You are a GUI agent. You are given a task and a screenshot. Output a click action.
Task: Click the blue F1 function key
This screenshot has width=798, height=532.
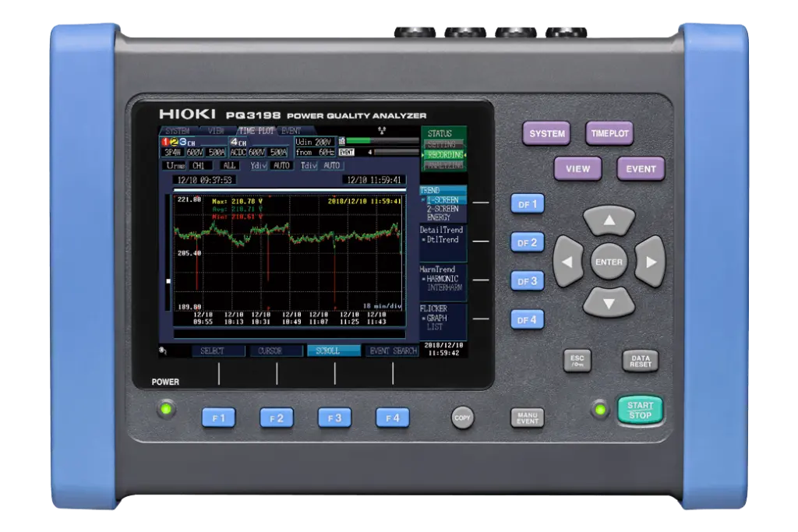pyautogui.click(x=218, y=418)
